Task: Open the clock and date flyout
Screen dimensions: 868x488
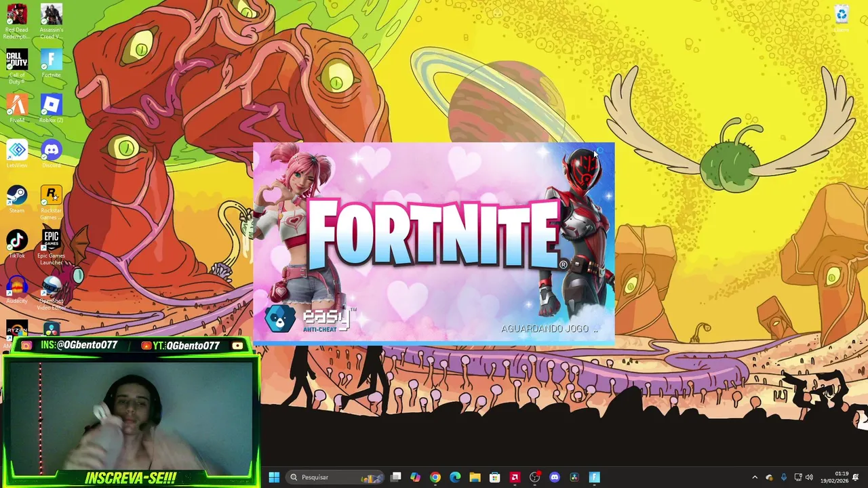Action: [834, 477]
